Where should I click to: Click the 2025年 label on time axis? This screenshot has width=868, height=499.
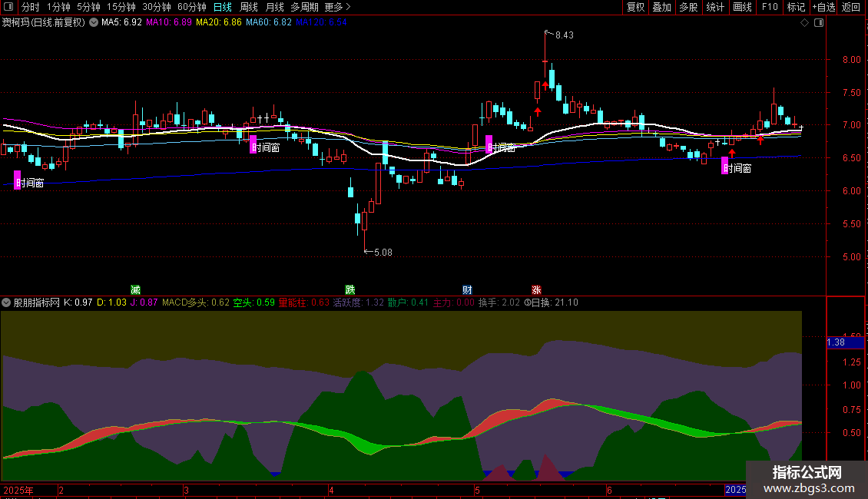[x=18, y=490]
